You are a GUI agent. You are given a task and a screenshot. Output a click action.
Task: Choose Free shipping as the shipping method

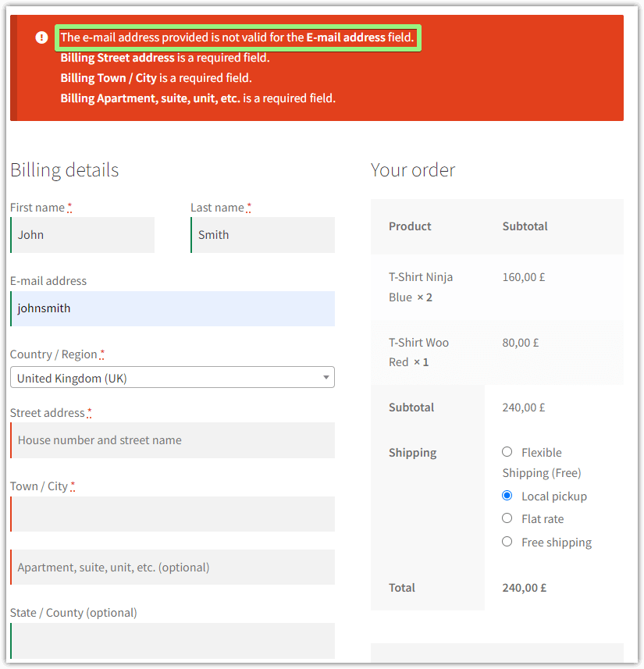click(507, 541)
